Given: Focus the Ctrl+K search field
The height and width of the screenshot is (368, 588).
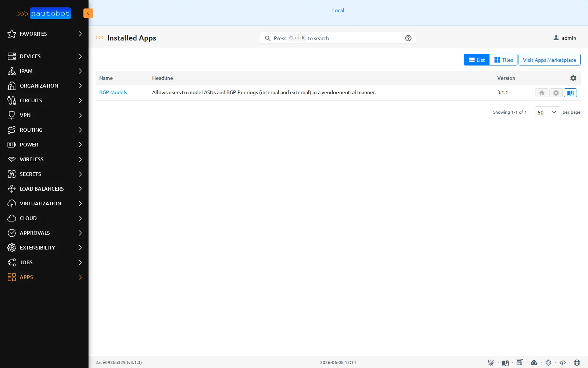Looking at the screenshot, I should click(338, 38).
